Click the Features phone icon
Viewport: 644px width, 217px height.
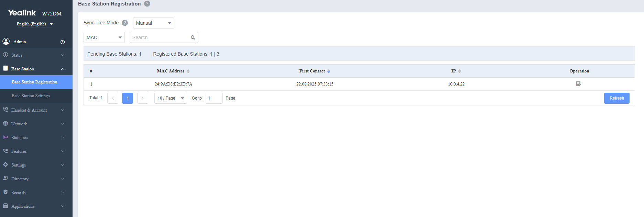[6, 151]
